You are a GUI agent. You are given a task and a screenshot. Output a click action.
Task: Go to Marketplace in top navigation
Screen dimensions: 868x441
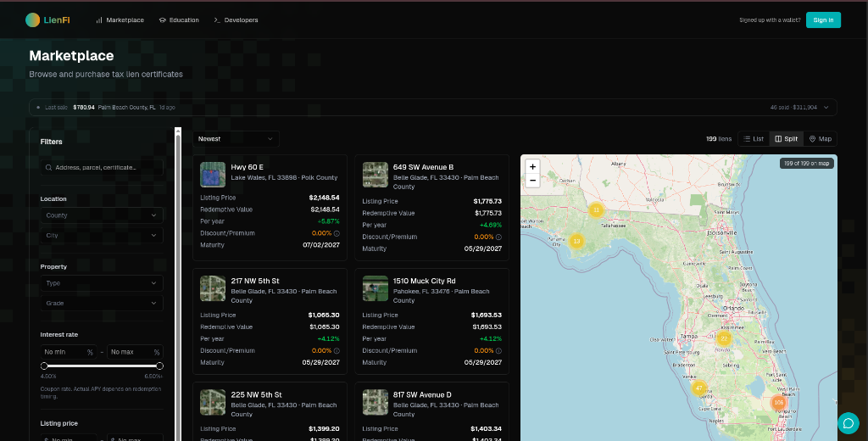pyautogui.click(x=120, y=20)
